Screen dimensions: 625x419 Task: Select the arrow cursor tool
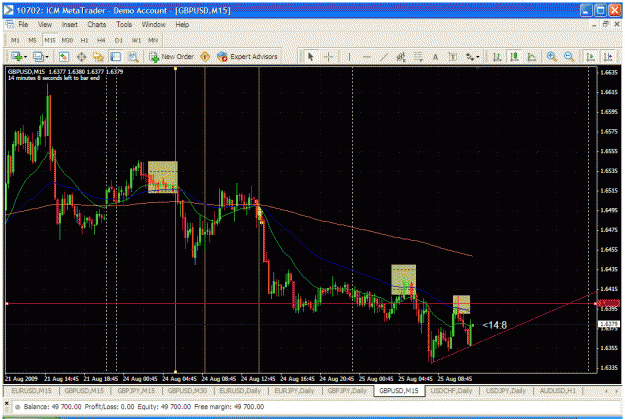point(311,57)
